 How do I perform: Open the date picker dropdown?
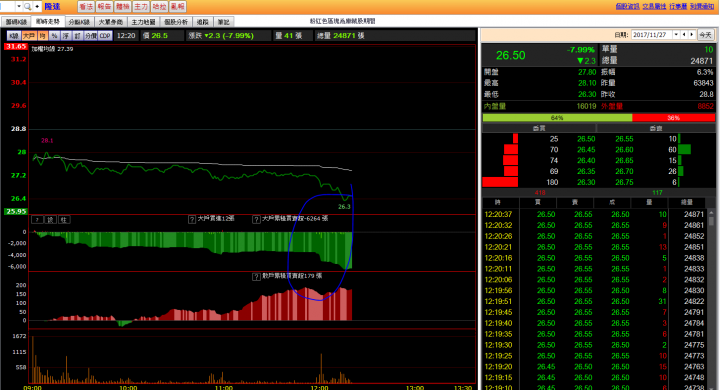click(x=676, y=34)
